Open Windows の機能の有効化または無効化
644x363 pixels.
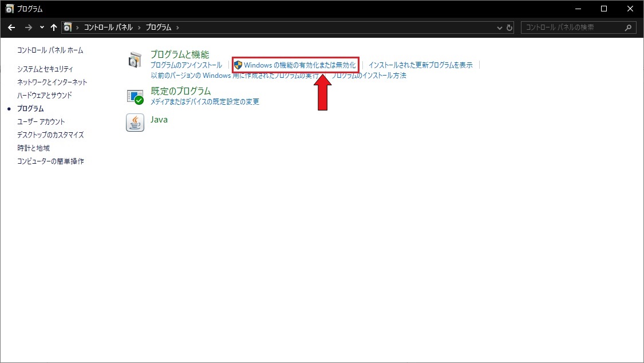click(300, 65)
